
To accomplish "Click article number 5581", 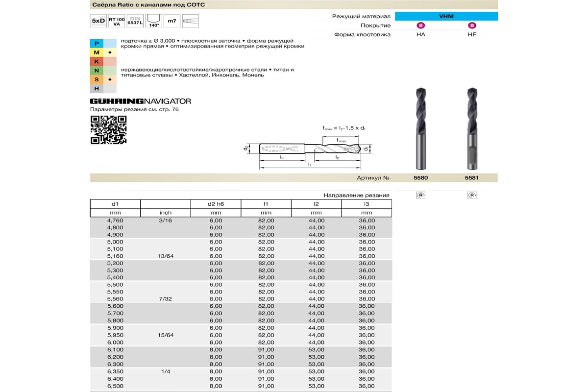I will tap(472, 178).
